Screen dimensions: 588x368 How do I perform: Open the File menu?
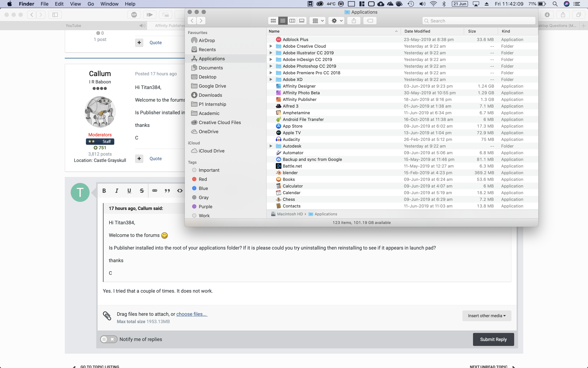coord(44,4)
